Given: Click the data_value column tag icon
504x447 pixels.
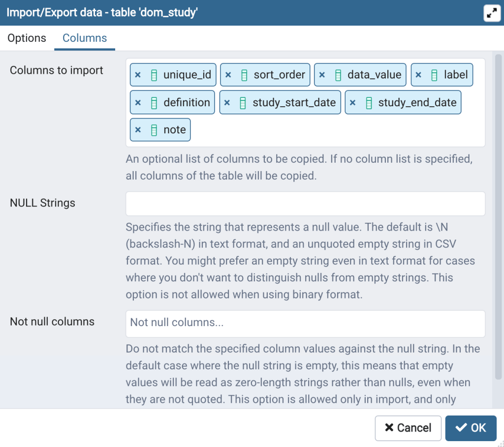Looking at the screenshot, I should (338, 75).
